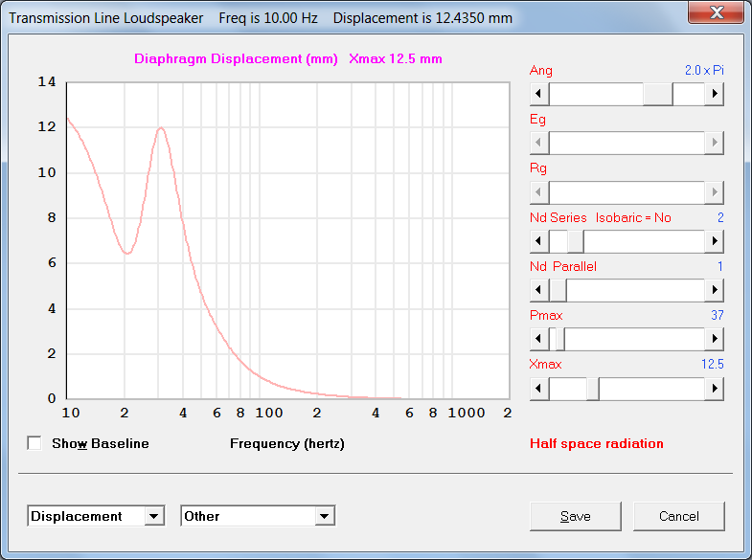This screenshot has height=560, width=752.
Task: Close the Transmission Line Loudspeaker window
Action: click(716, 11)
